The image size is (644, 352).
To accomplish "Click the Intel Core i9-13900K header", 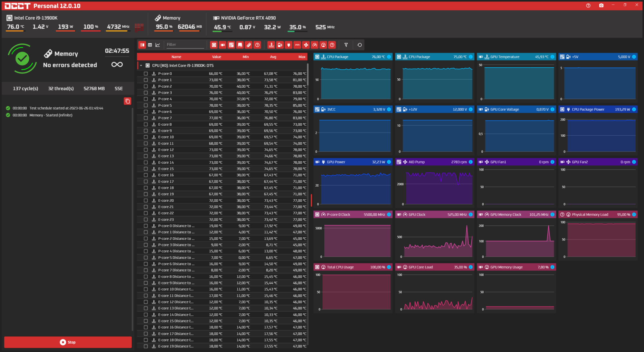I will point(36,18).
